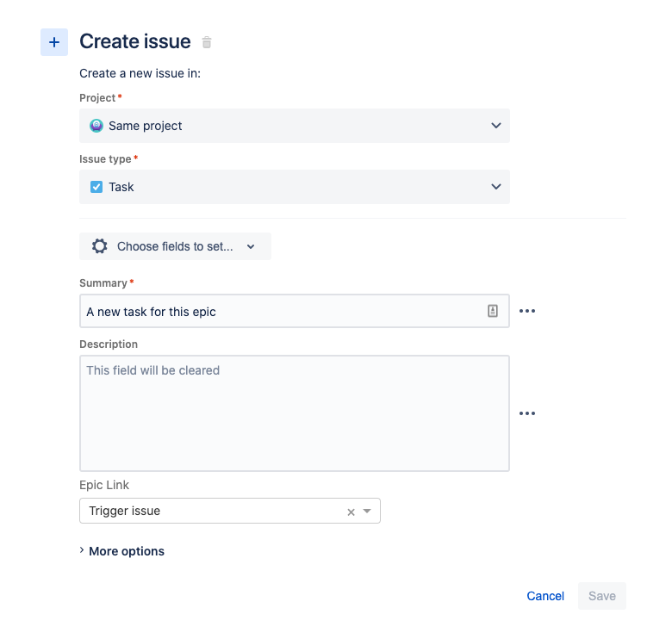The image size is (672, 639).
Task: Click the Cancel link
Action: coord(545,596)
